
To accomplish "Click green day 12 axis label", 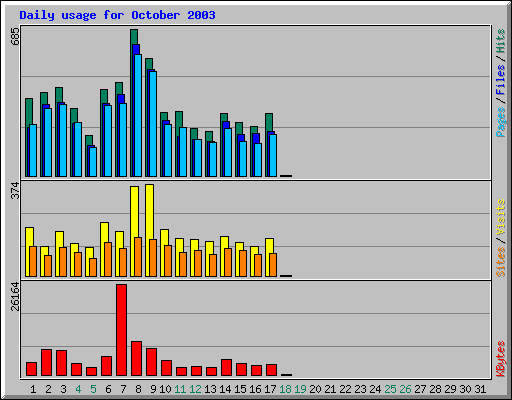I will click(x=195, y=389).
